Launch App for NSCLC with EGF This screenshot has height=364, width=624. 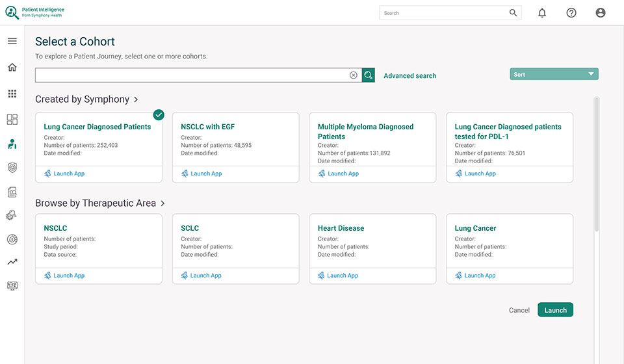click(x=201, y=174)
